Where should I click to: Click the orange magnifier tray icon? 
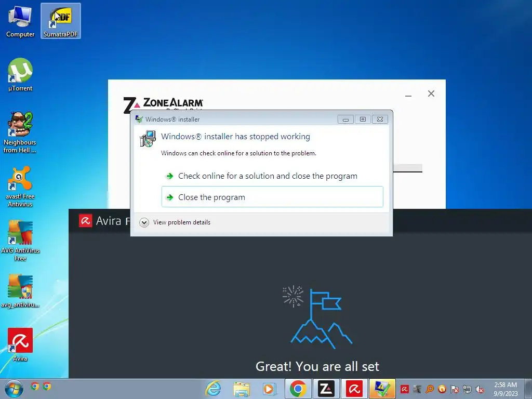(430, 389)
